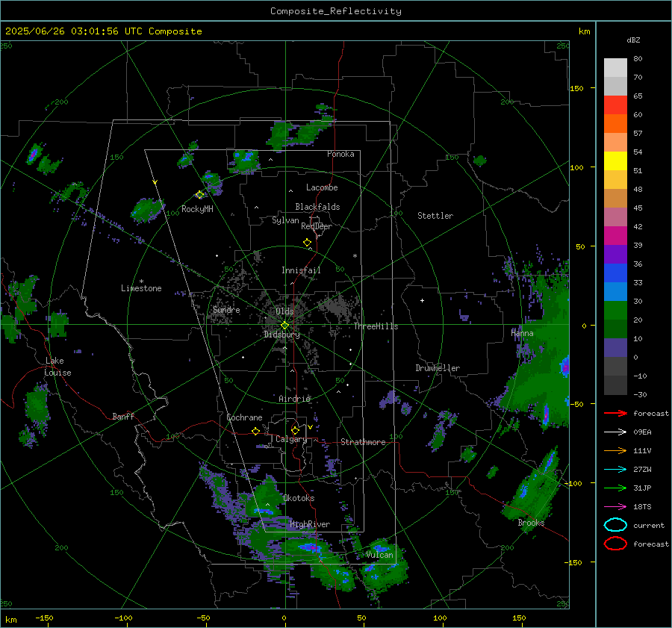This screenshot has width=672, height=628.
Task: Click the purple swatch near 36 dBZ
Action: point(615,254)
